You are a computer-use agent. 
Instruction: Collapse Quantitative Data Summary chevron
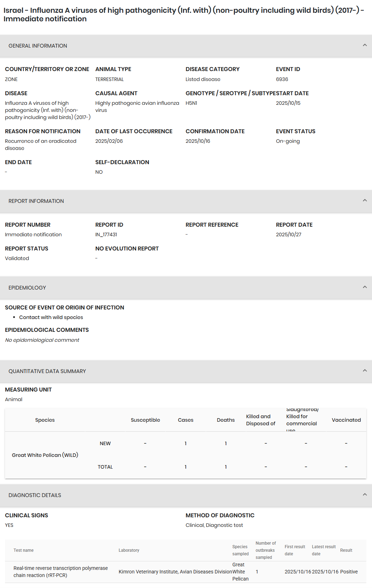(365, 371)
